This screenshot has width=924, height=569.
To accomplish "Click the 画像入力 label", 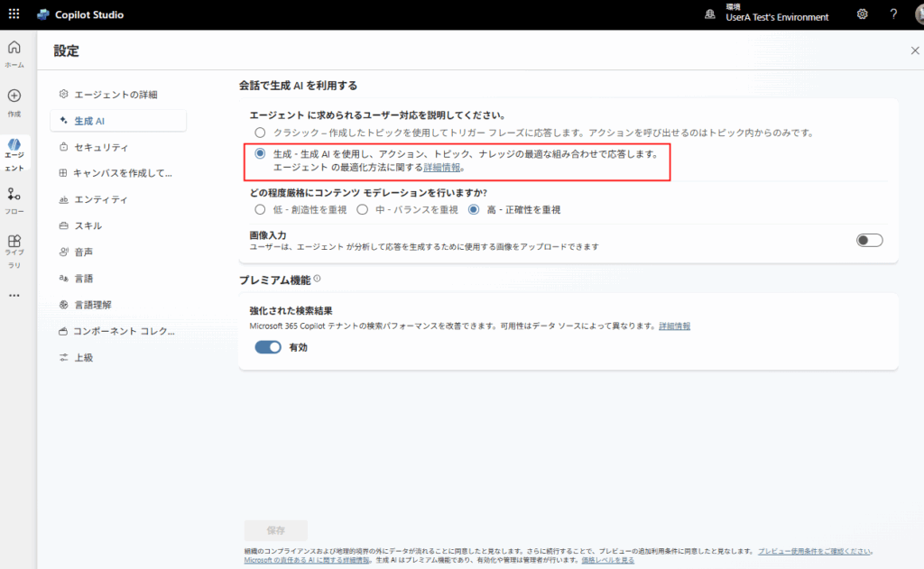I will [267, 235].
